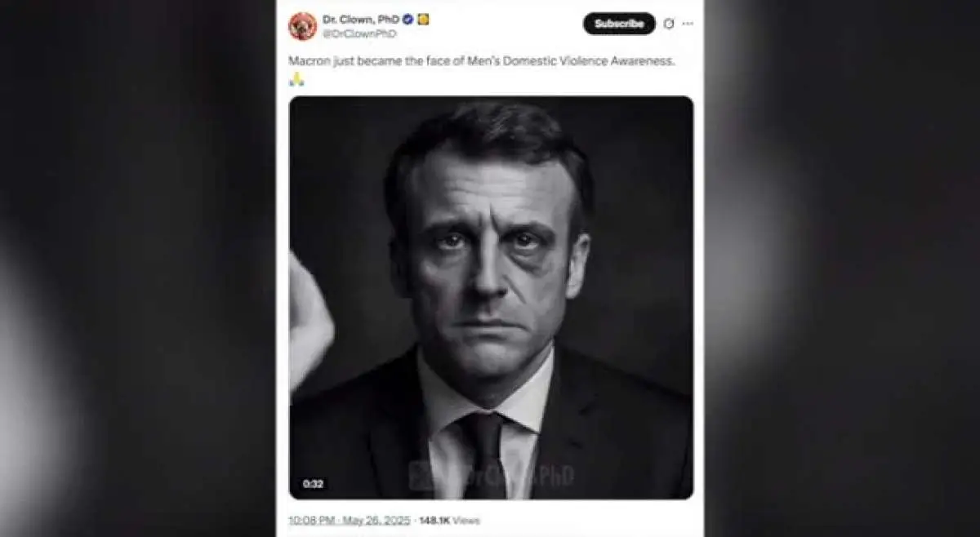Play the embedded video in the post
980x537 pixels.
(x=491, y=298)
